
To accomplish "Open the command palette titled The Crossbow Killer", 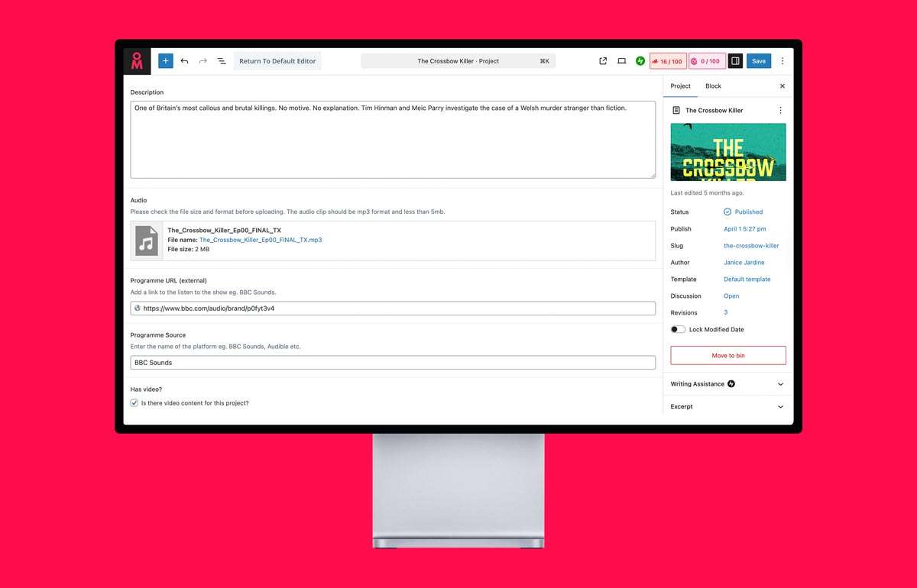I will tap(458, 61).
